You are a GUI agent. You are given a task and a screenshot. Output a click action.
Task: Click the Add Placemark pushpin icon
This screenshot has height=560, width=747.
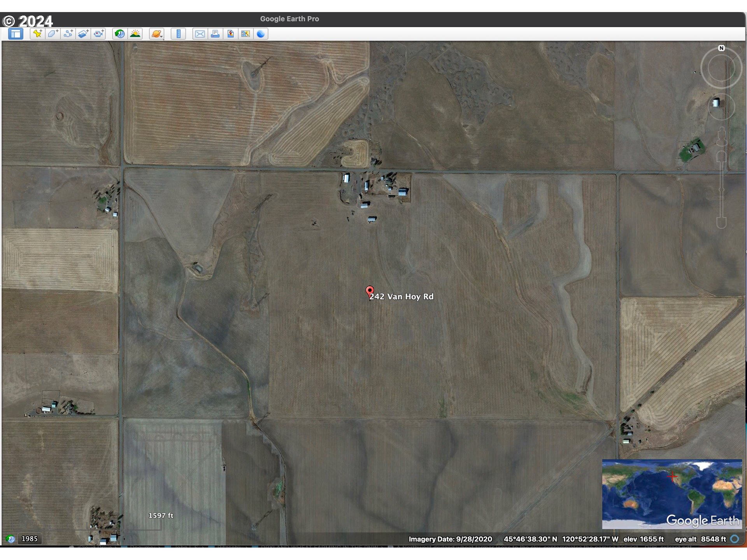click(37, 34)
